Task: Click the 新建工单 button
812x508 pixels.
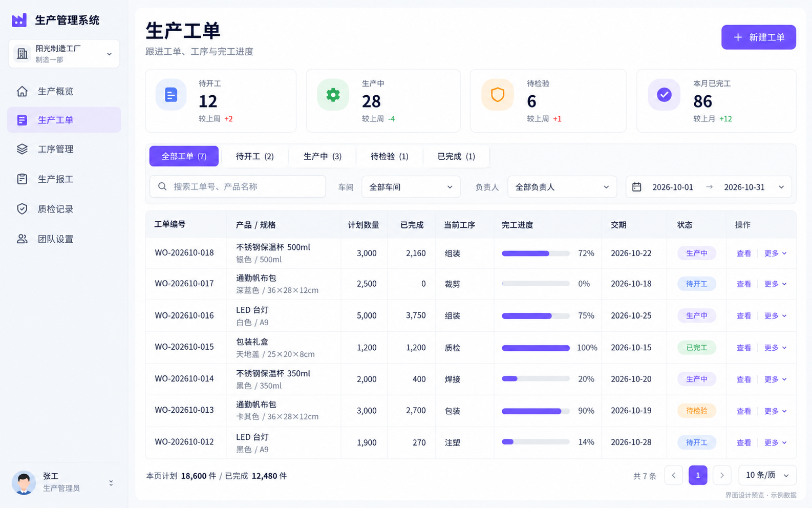Action: (759, 37)
